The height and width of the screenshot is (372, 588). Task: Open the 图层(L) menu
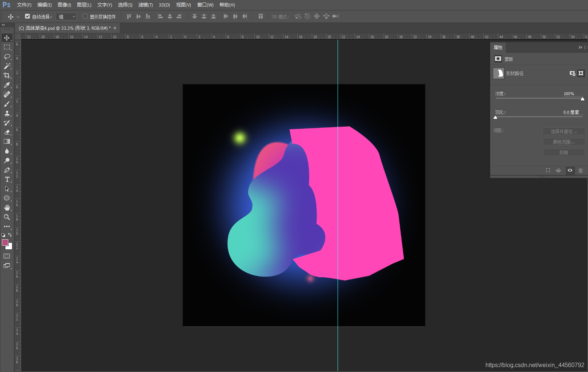click(x=84, y=5)
